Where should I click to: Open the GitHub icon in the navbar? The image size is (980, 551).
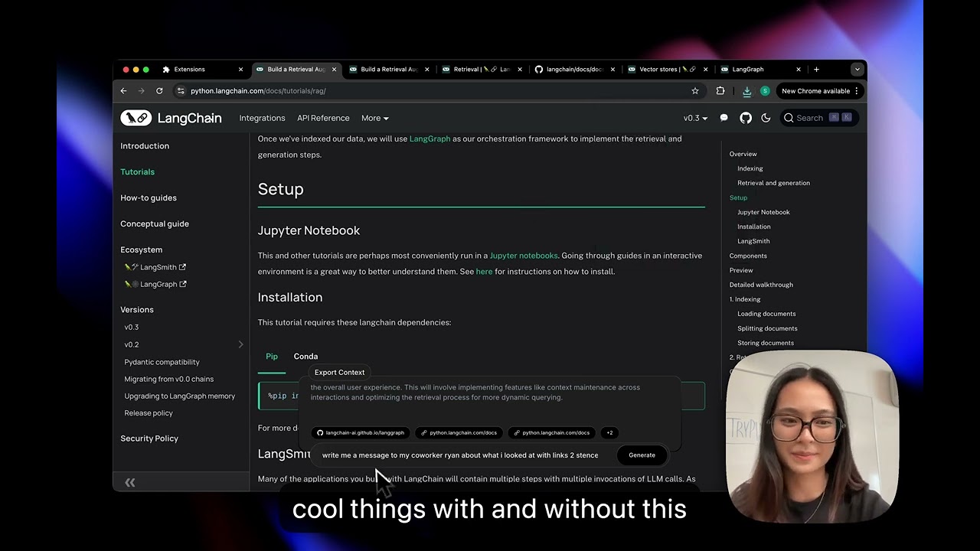point(746,118)
